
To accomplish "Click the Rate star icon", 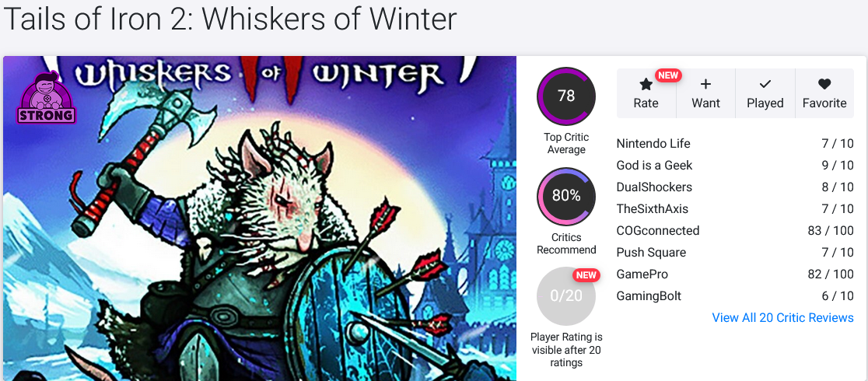I will point(646,85).
